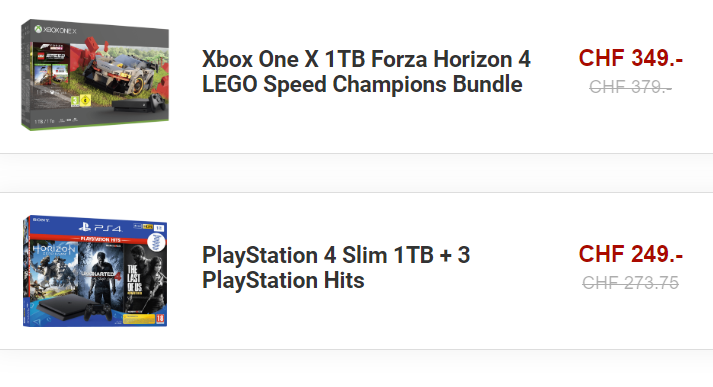Screen dimensions: 713x387
Task: Open the Xbox One X Forza Horizon 4 title
Action: (366, 71)
